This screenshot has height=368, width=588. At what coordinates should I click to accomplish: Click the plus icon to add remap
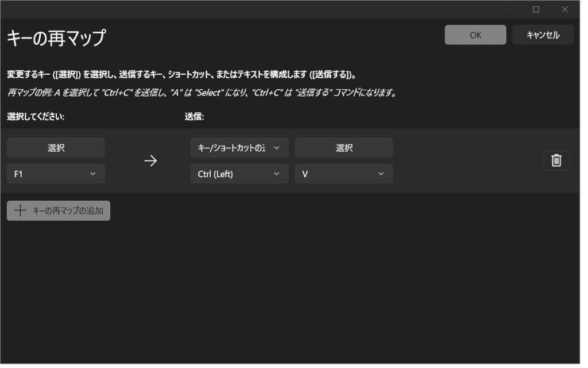20,210
